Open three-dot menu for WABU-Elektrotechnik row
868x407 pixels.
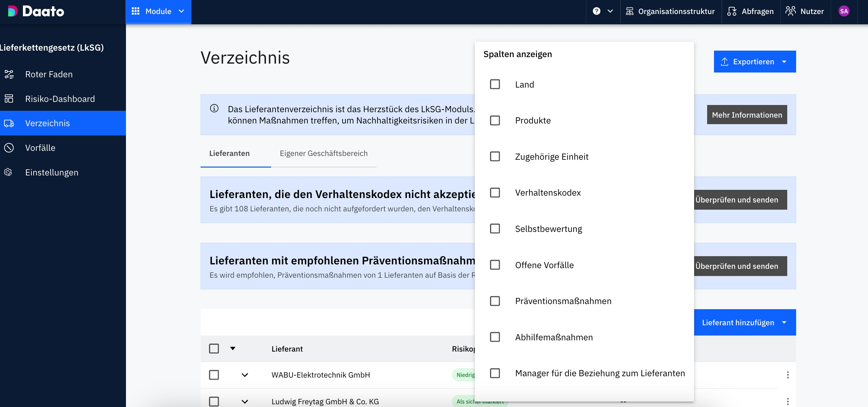coord(788,375)
